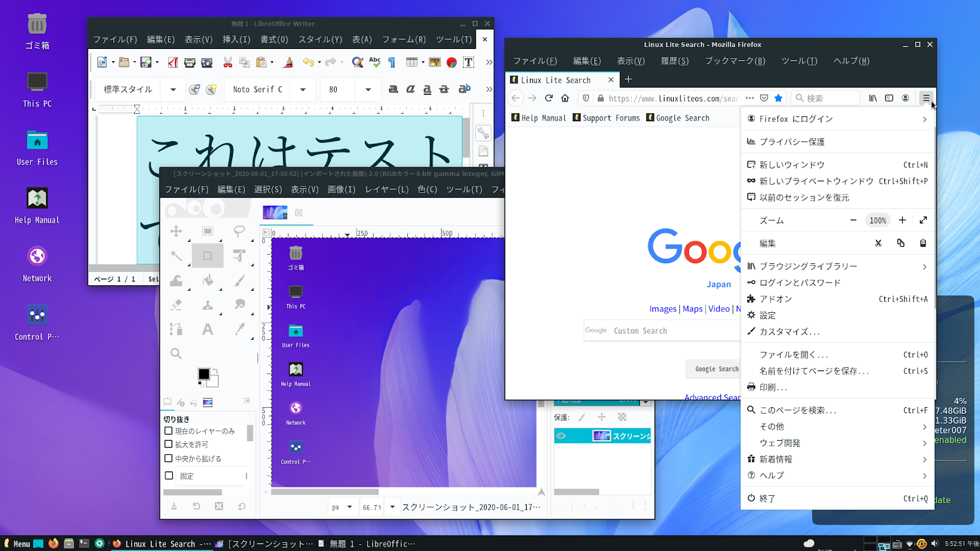Select the GIMP Paths tool
This screenshot has height=551, width=980.
(176, 329)
